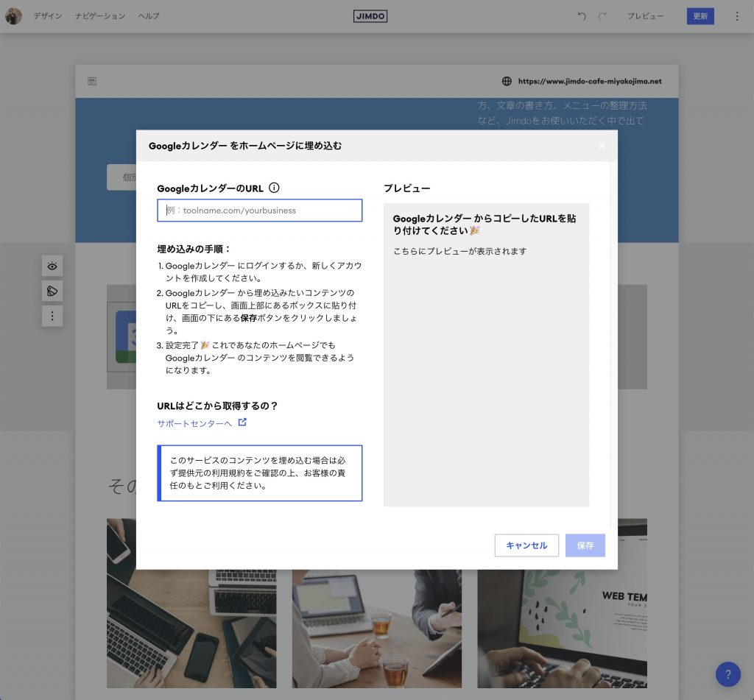Open the デザイン menu
This screenshot has width=754, height=700.
(x=48, y=16)
